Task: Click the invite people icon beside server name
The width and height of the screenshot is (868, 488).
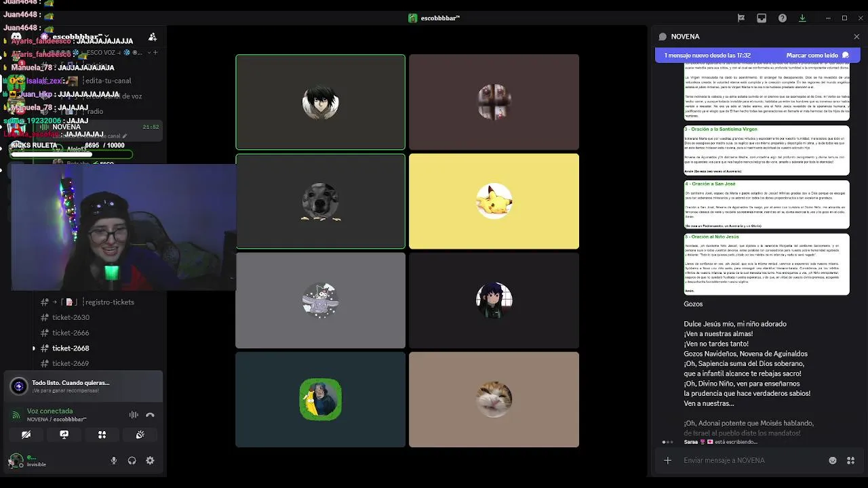Action: pos(153,37)
